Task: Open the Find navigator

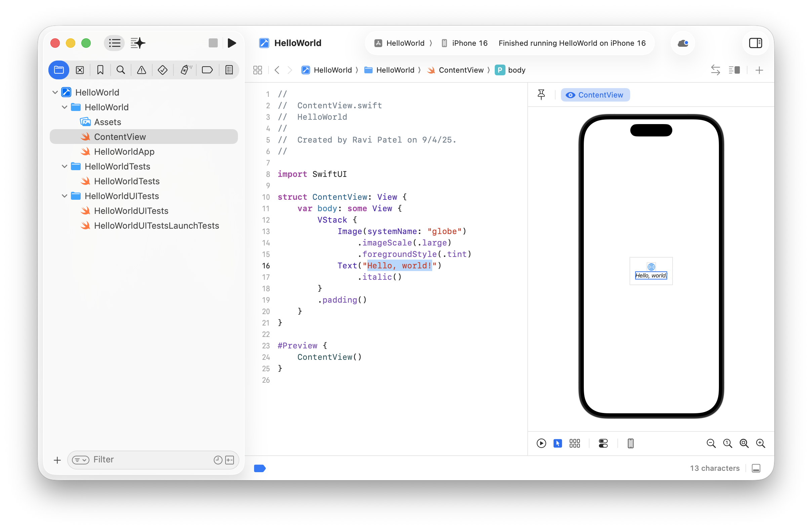Action: tap(121, 70)
